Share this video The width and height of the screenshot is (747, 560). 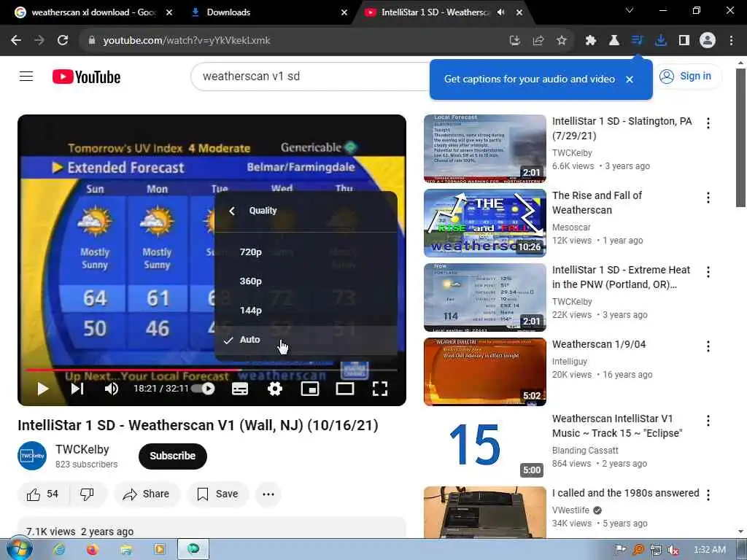[147, 494]
